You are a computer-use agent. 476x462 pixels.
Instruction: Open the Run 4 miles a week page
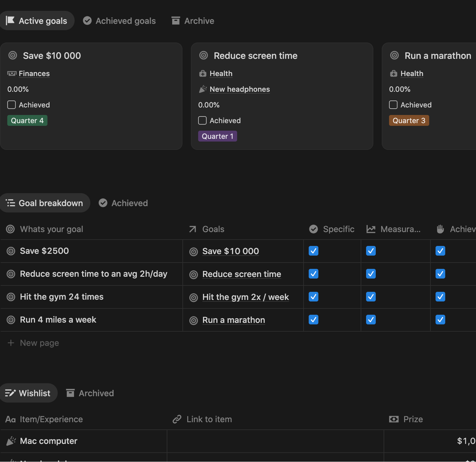pyautogui.click(x=58, y=320)
